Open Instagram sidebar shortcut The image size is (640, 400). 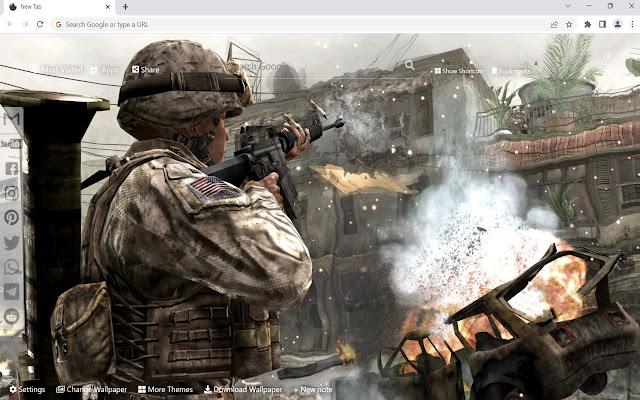click(x=12, y=193)
